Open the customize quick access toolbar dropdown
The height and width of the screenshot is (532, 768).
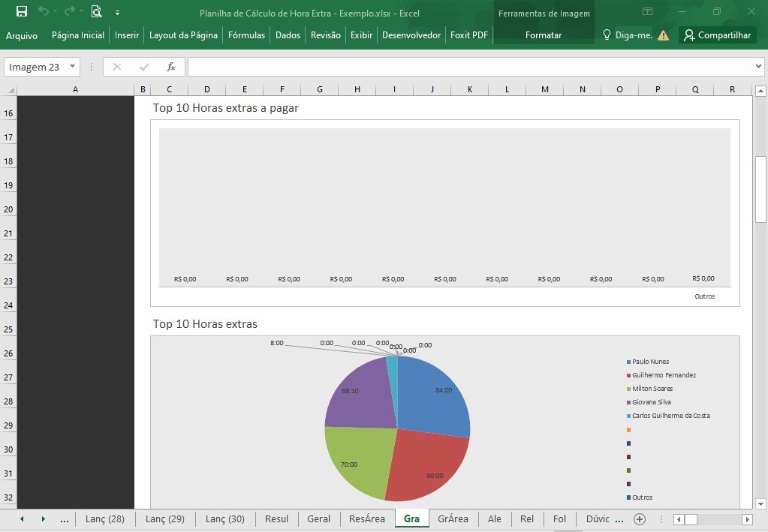(118, 12)
